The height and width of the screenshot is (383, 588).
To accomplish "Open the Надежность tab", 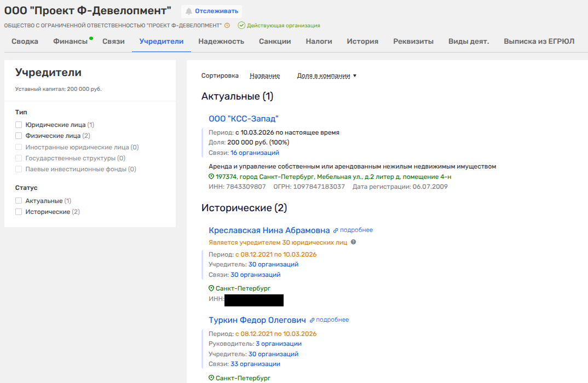I will coord(221,42).
